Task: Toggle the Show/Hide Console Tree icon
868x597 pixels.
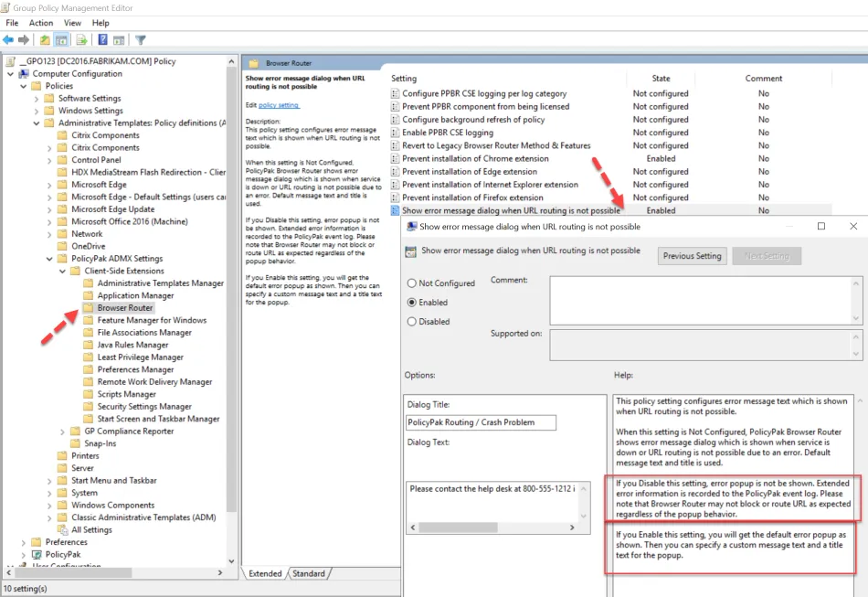Action: [61, 40]
